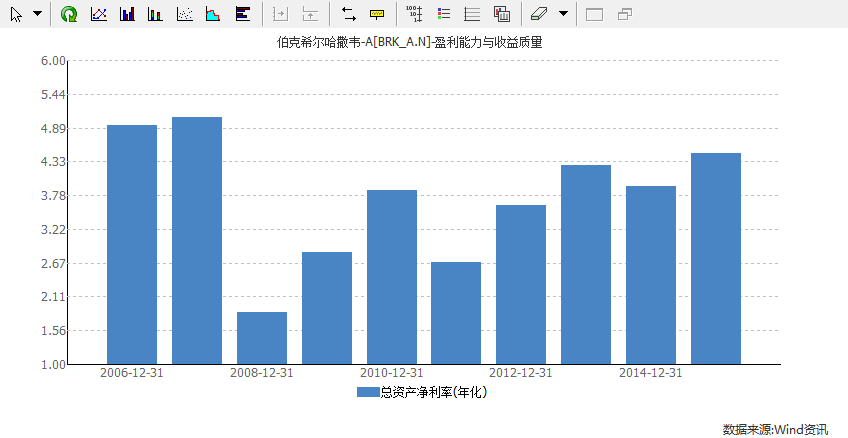Image resolution: width=848 pixels, height=438 pixels.
Task: Click the y-axis value 2.67
Action: (x=53, y=264)
